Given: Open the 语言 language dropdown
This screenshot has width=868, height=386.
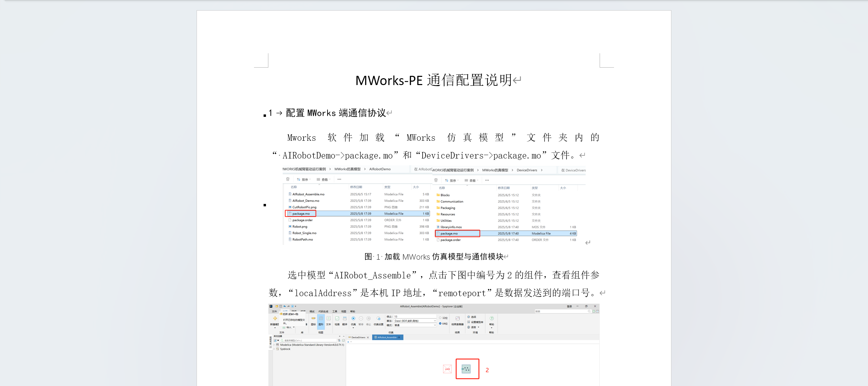Looking at the screenshot, I should 473,327.
